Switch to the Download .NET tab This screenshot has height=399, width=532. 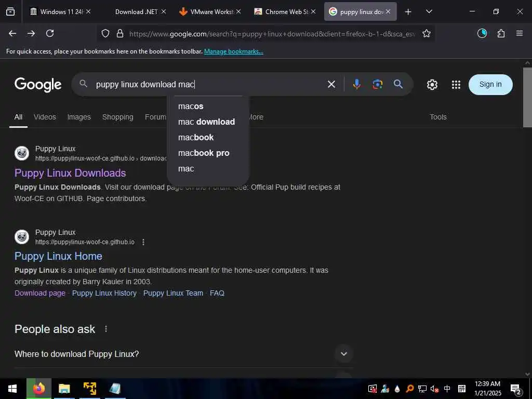[x=137, y=12]
